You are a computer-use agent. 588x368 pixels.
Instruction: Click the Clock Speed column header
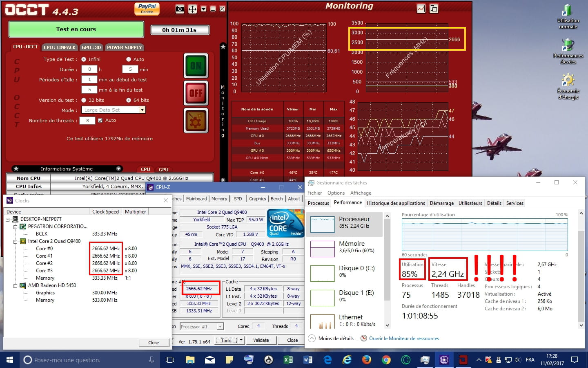(105, 212)
